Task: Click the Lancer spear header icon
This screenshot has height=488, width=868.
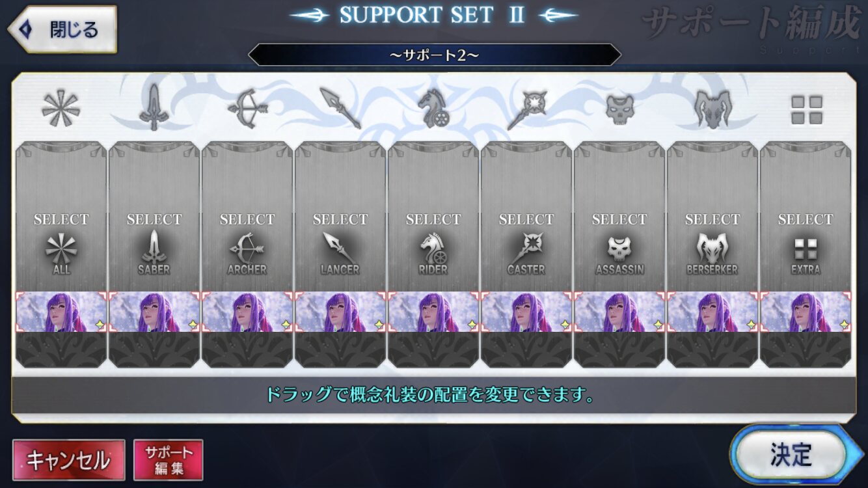Action: coord(340,108)
